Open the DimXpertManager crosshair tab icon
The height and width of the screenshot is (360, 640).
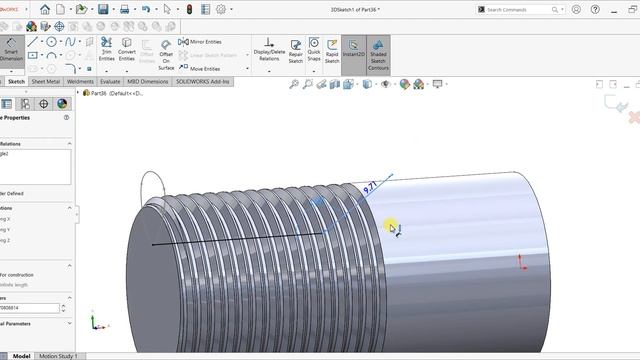click(44, 104)
